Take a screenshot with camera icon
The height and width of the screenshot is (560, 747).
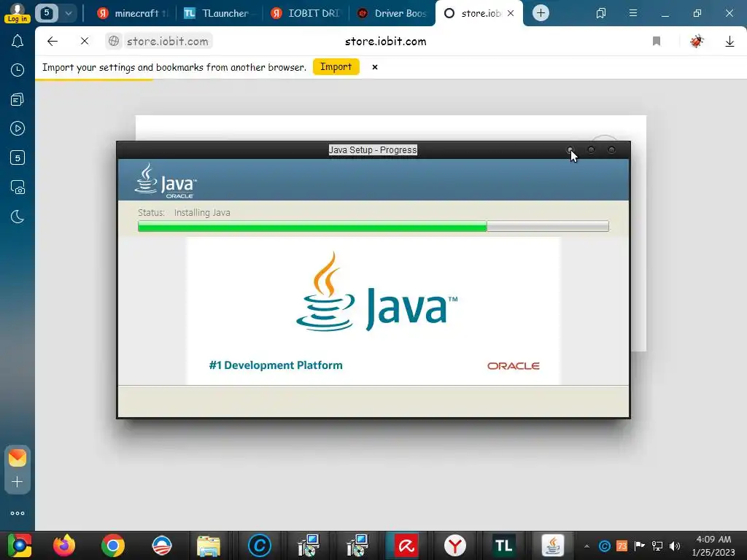tap(18, 187)
